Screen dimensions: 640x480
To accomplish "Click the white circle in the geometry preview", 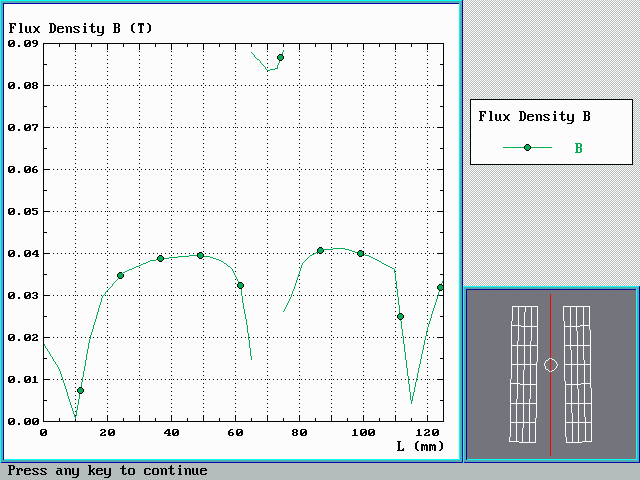I will [551, 365].
